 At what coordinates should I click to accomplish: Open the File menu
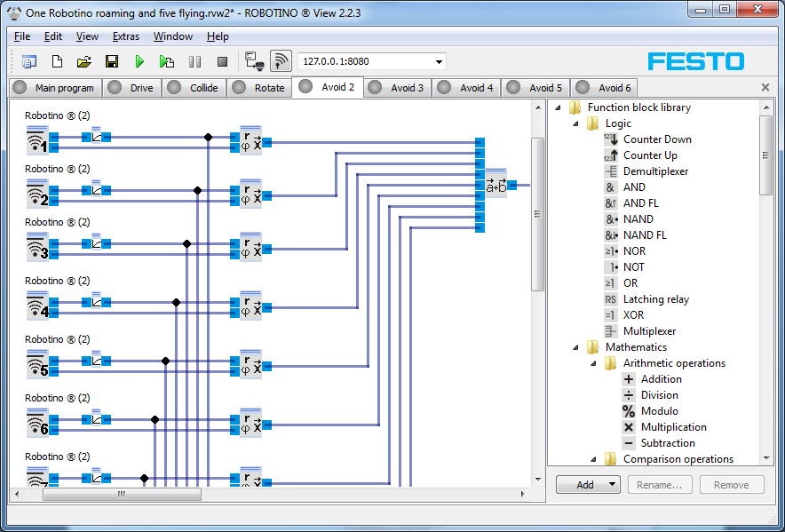click(x=22, y=36)
